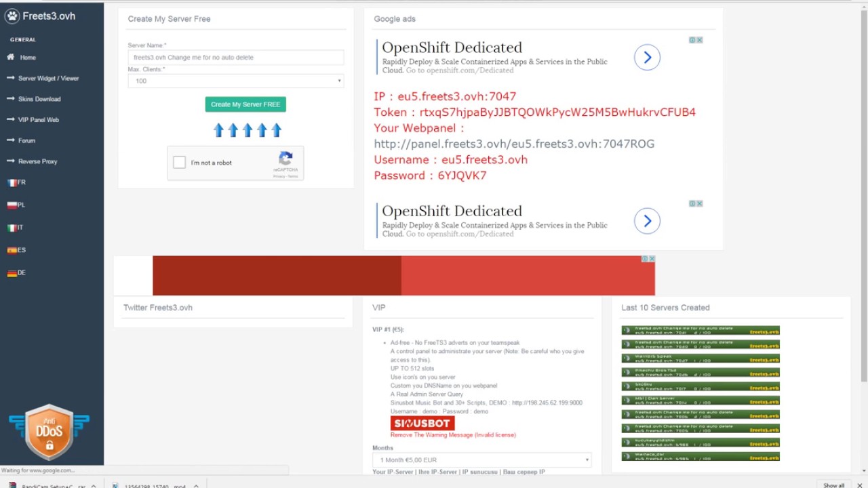Open Server Widget / Viewer in sidebar
The width and height of the screenshot is (868, 488).
[x=48, y=79]
